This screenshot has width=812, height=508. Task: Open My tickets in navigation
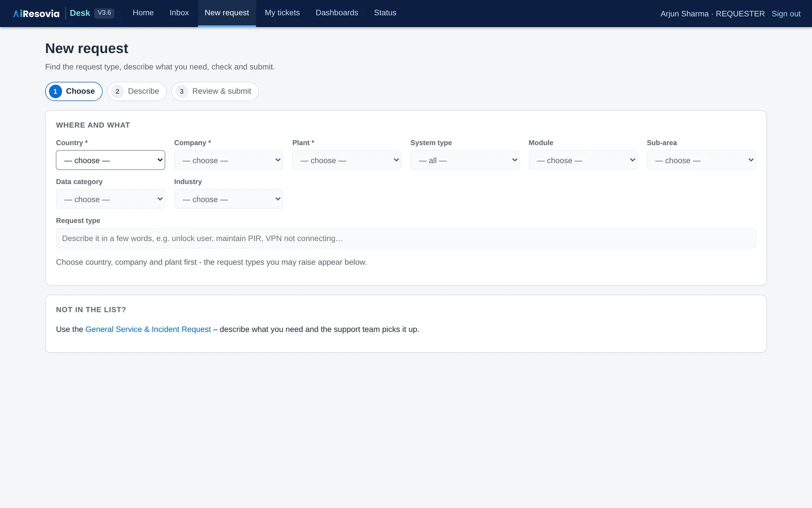tap(282, 13)
